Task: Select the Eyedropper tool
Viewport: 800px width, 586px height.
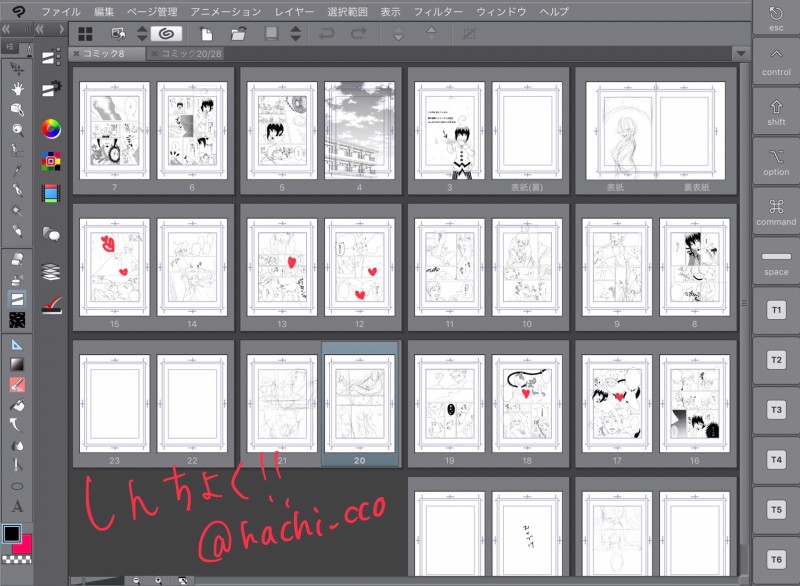Action: pos(17,170)
